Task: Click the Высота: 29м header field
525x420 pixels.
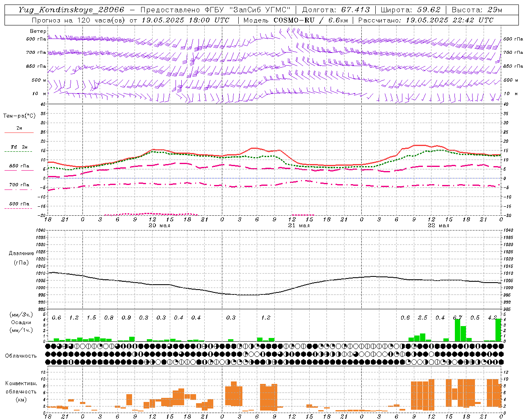Action: (477, 10)
